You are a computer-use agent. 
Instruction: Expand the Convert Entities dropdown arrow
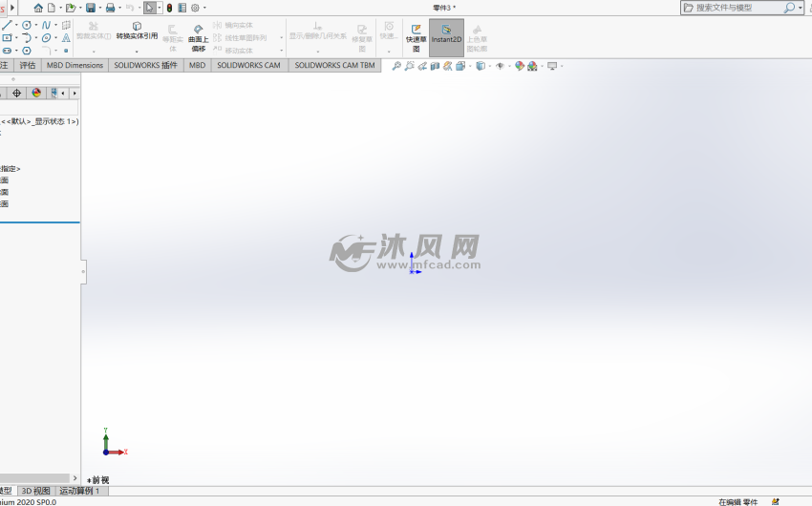[137, 52]
